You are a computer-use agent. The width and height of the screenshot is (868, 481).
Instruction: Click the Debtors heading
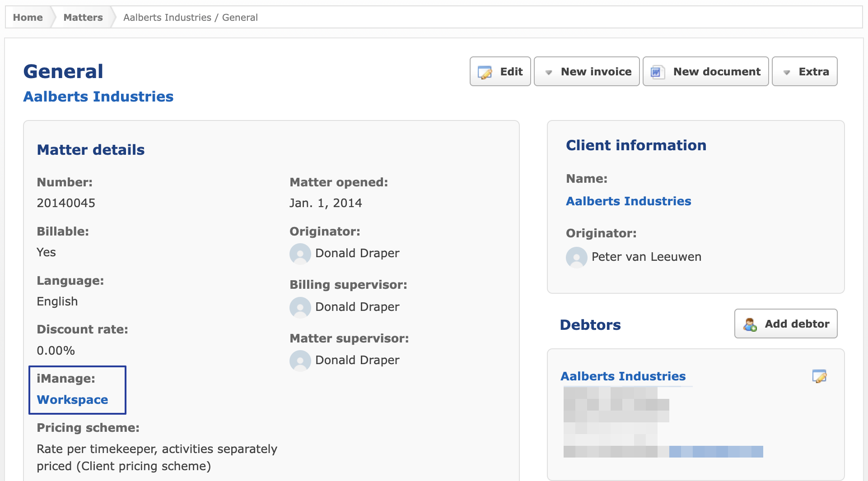(590, 325)
